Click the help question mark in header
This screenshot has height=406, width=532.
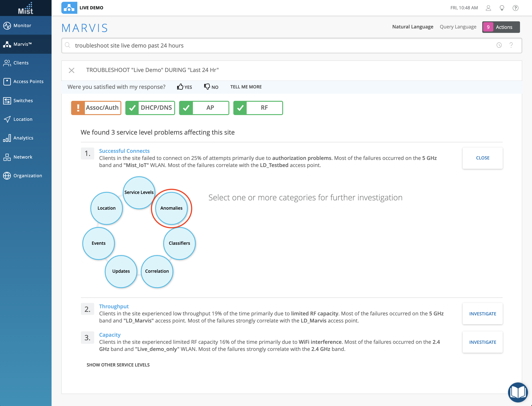coord(515,8)
